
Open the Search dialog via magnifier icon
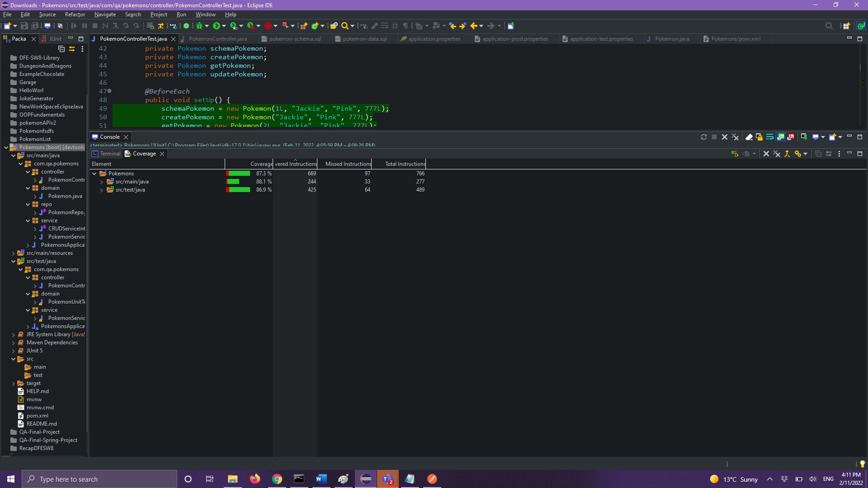click(345, 26)
